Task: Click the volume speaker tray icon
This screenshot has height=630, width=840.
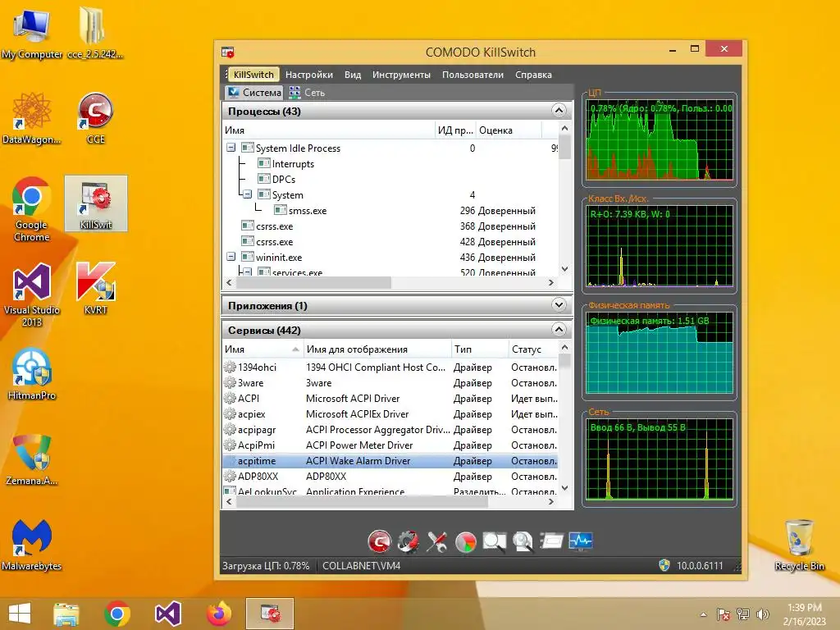Action: 762,614
